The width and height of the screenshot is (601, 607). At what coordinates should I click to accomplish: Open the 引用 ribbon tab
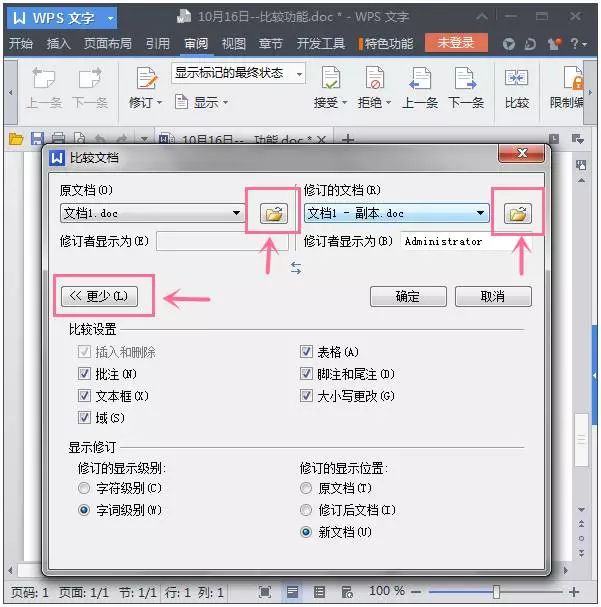tap(158, 43)
